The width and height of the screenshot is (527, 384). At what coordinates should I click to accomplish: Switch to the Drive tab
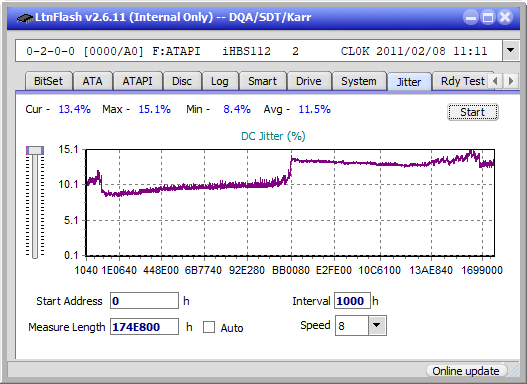point(309,81)
